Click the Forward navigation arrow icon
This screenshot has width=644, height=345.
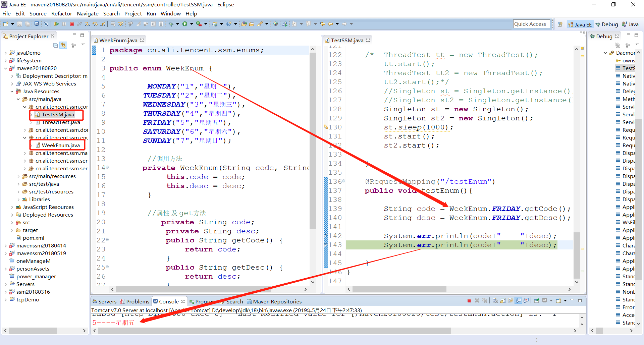[x=344, y=24]
